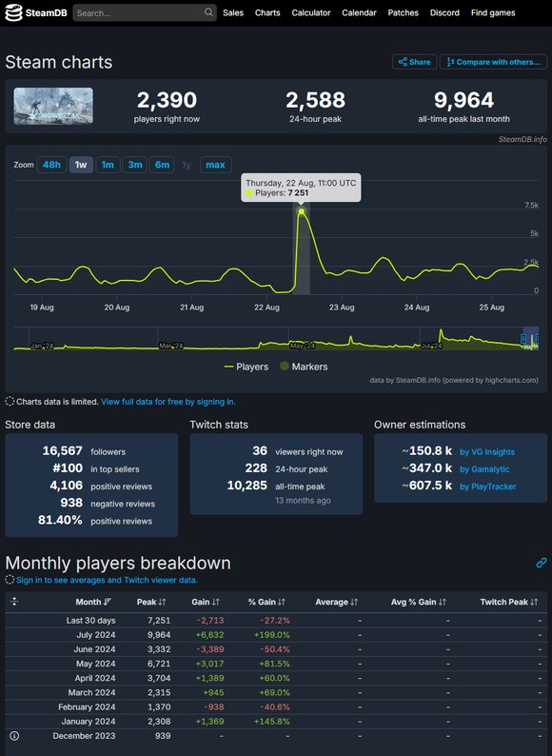Image resolution: width=552 pixels, height=756 pixels.
Task: Open 'by VG Insights' link
Action: click(487, 451)
